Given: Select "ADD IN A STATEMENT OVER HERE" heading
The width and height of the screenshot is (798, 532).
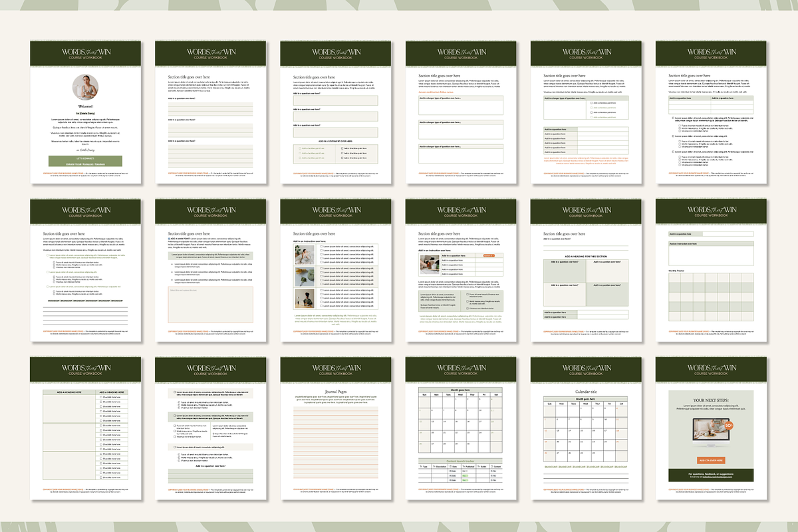Looking at the screenshot, I should pyautogui.click(x=335, y=142).
